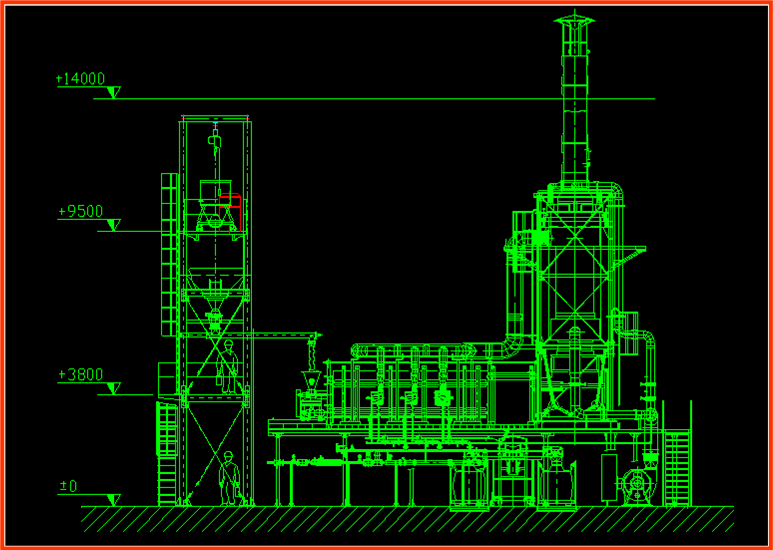
Task: Pick the worker figure on the tower platform
Action: pyautogui.click(x=228, y=366)
